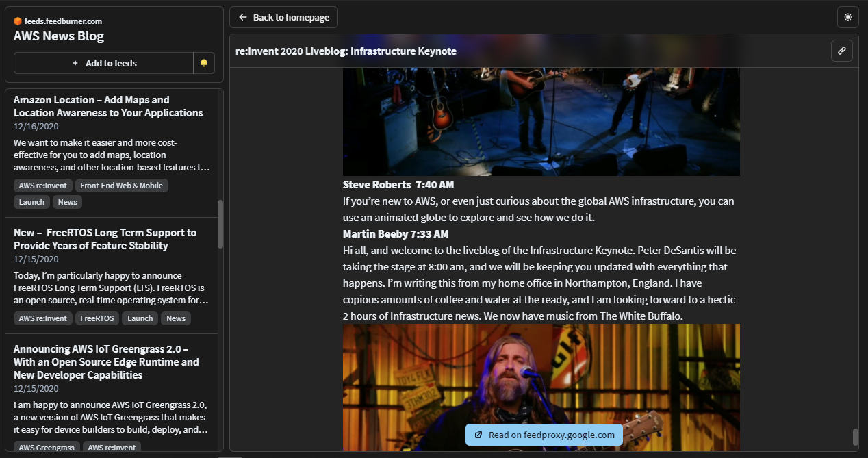Open AWS IoT Greengrass 2.0 article
This screenshot has height=458, width=868.
tap(106, 361)
